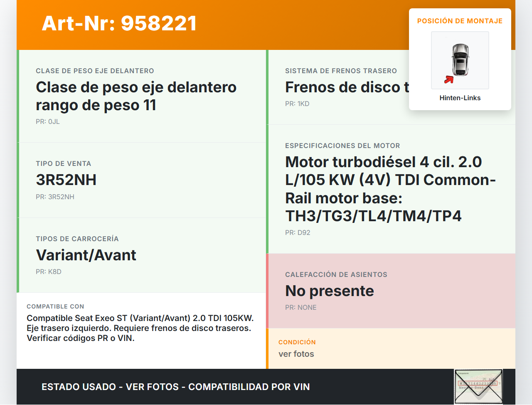Image resolution: width=532 pixels, height=405 pixels.
Task: Click the 'ESTADO USADO - VER FOTOS' footer banner
Action: [176, 387]
